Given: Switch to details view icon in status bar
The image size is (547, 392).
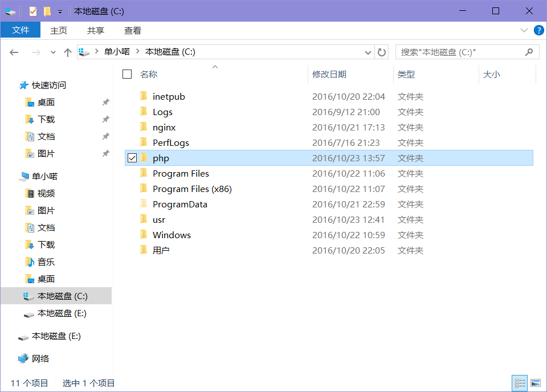Looking at the screenshot, I should point(520,383).
